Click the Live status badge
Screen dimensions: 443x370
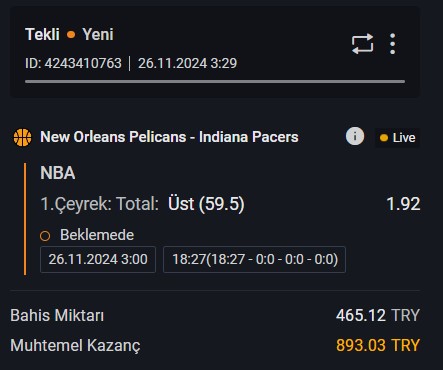coord(398,138)
